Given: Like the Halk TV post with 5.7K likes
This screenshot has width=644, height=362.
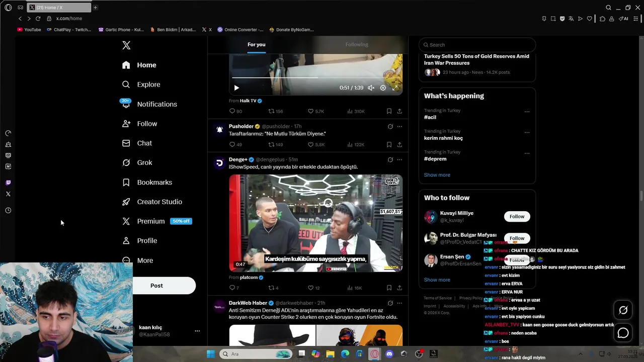Looking at the screenshot, I should coord(315,111).
